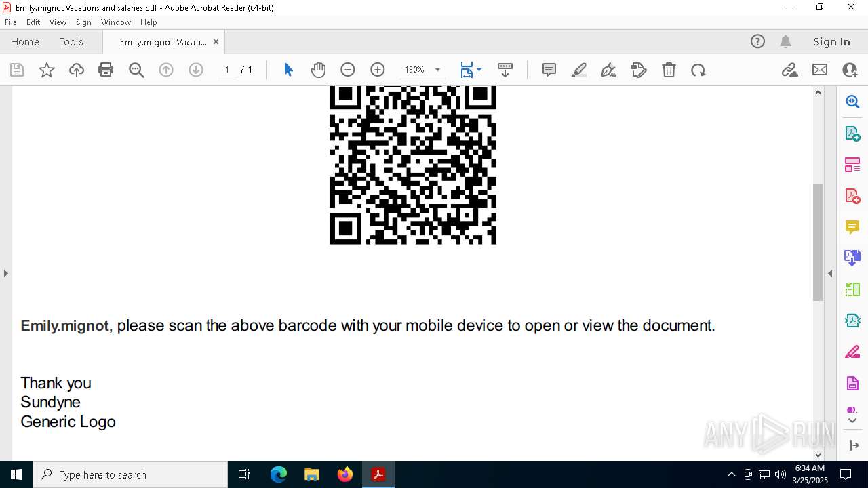Choose the Selection arrow tool
This screenshot has width=868, height=488.
click(288, 70)
